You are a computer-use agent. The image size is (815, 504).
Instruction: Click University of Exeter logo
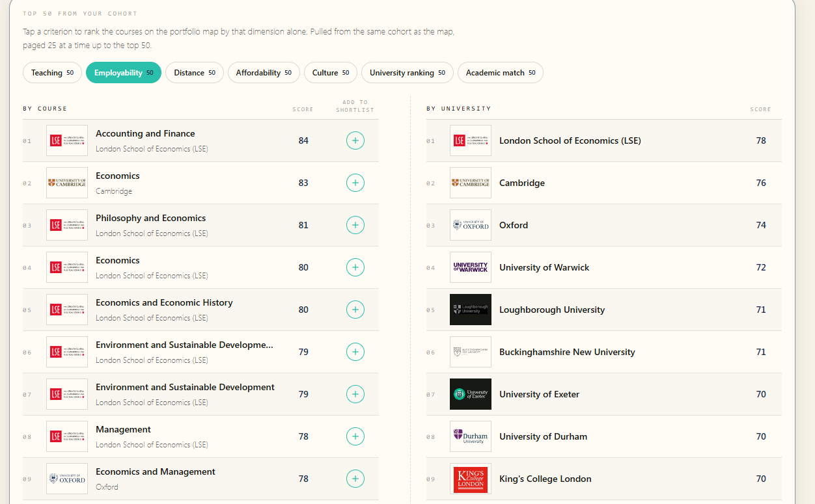[471, 394]
